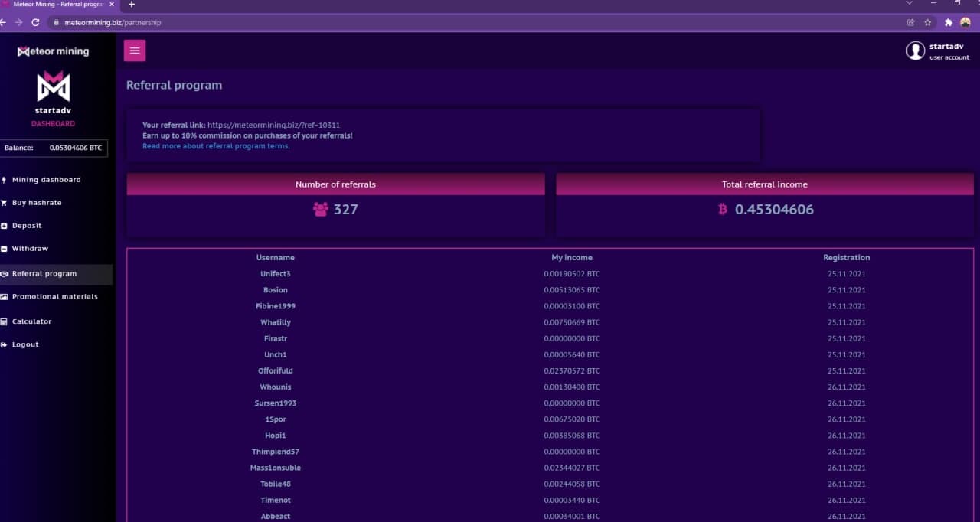The width and height of the screenshot is (980, 522).
Task: Go to Buy hashrate page
Action: (x=37, y=203)
